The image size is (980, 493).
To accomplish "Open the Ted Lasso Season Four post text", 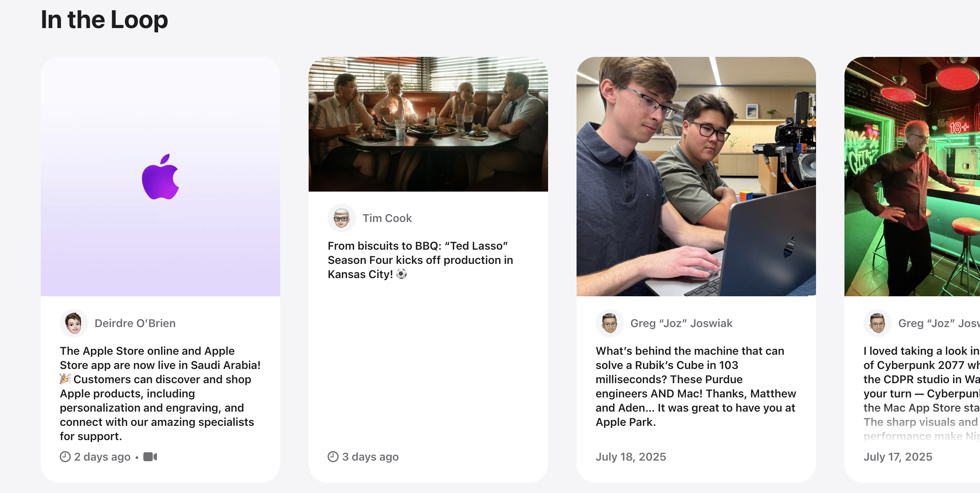I will tap(420, 260).
